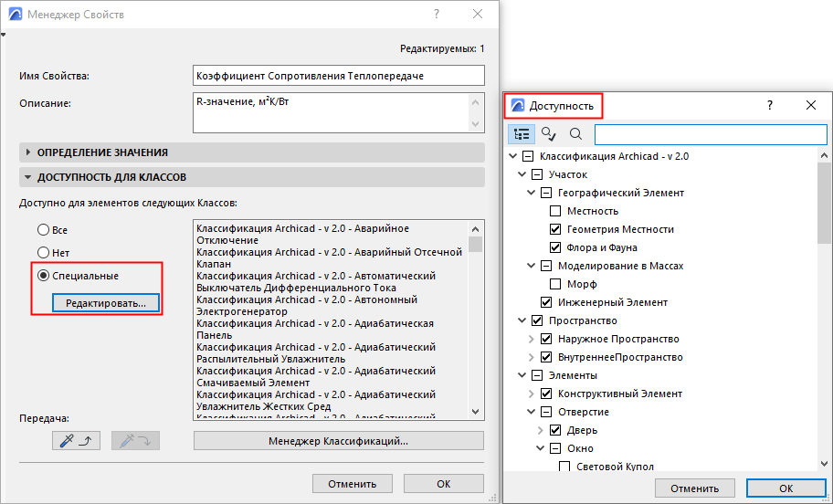Show only checked items in Доступность dialog
The height and width of the screenshot is (504, 833).
pyautogui.click(x=548, y=134)
